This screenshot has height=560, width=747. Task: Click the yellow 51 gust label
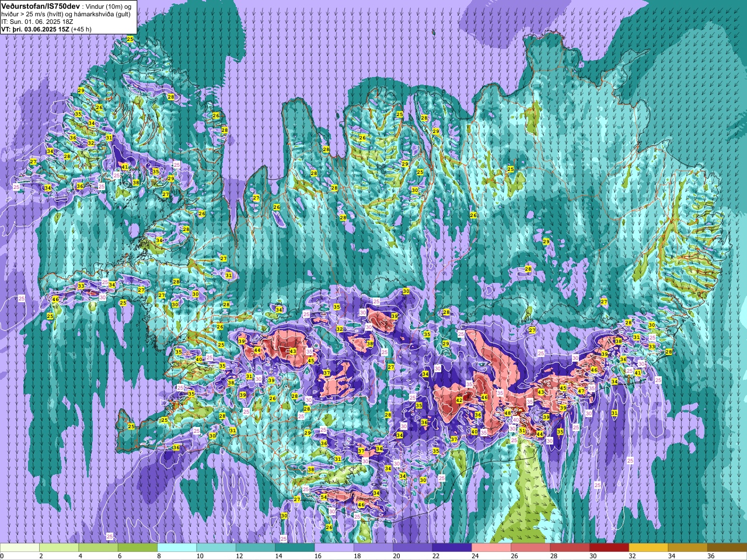point(522,431)
